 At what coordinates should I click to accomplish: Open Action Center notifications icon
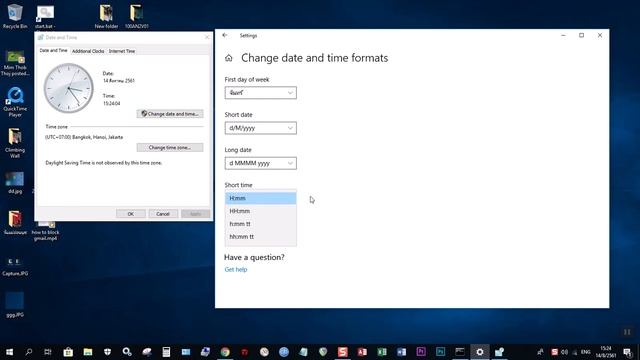click(x=627, y=352)
